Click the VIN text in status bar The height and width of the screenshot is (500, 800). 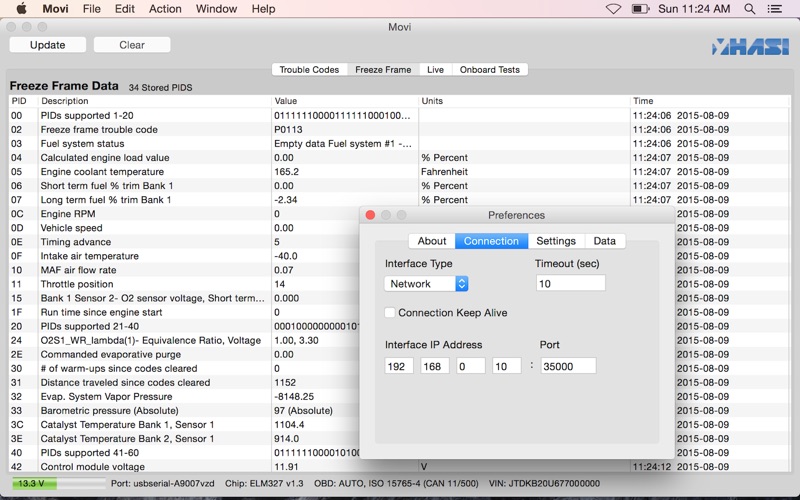pos(544,483)
